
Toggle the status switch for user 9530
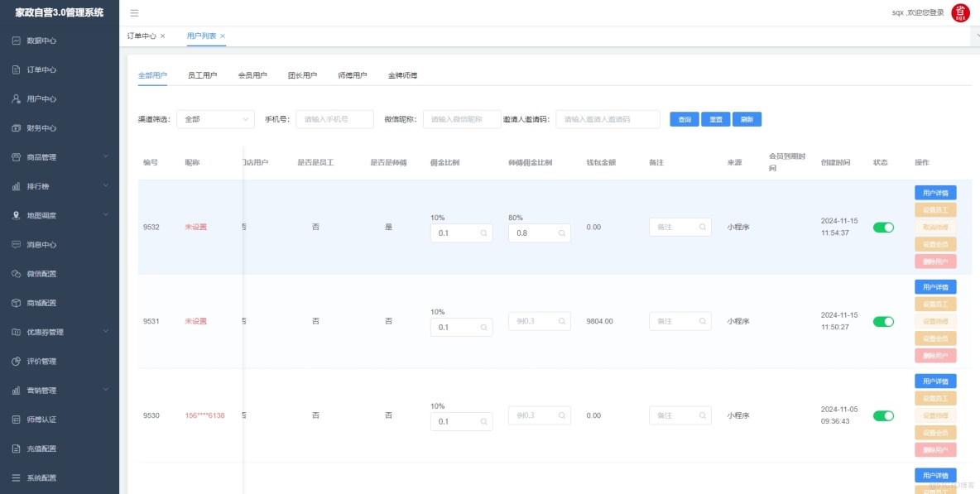883,415
